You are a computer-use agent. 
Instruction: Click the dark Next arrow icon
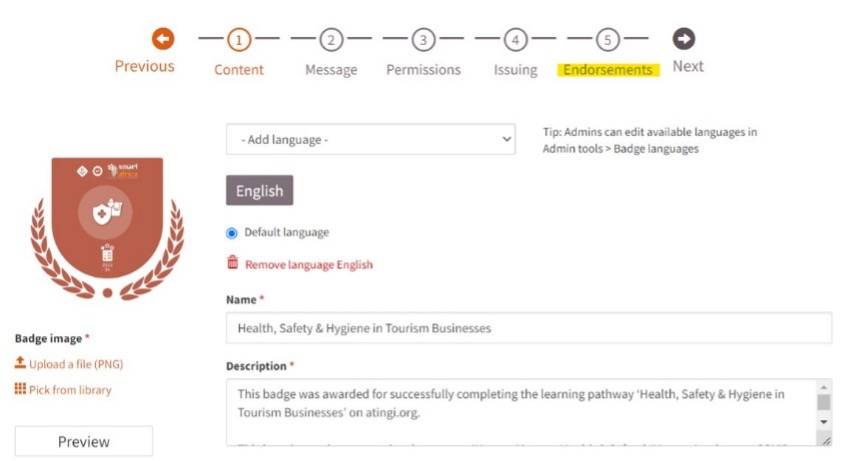point(683,39)
